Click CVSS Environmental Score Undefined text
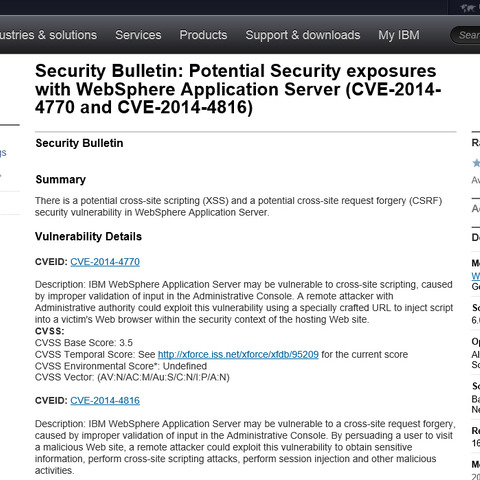480x480 pixels. tap(121, 366)
